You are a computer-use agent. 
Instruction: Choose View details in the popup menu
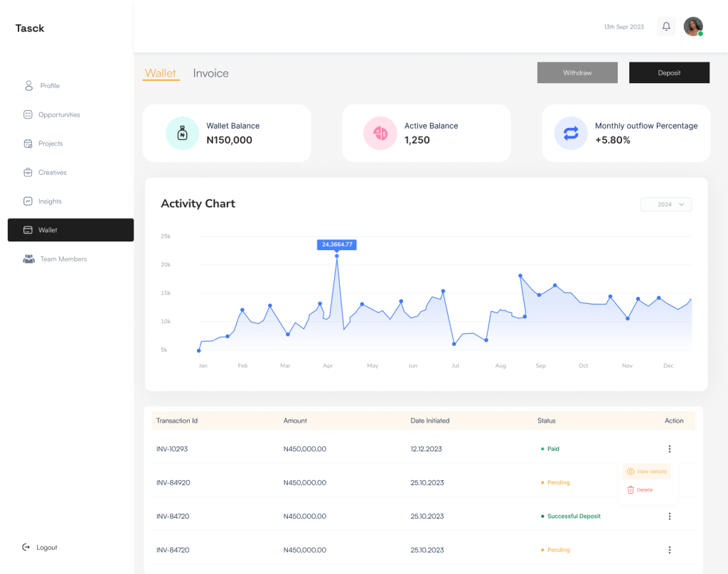647,472
